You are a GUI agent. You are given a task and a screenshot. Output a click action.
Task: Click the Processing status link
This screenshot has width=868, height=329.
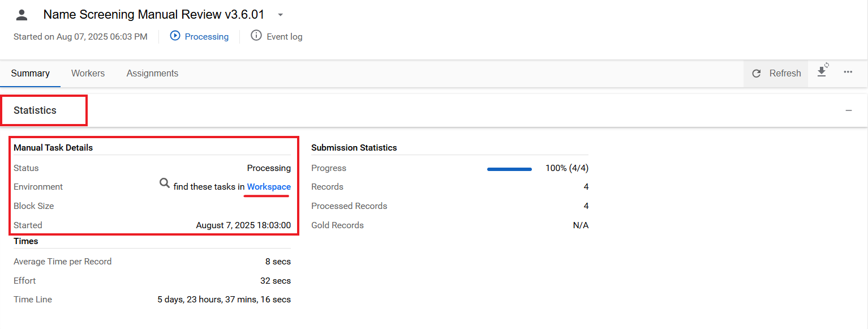click(x=207, y=37)
